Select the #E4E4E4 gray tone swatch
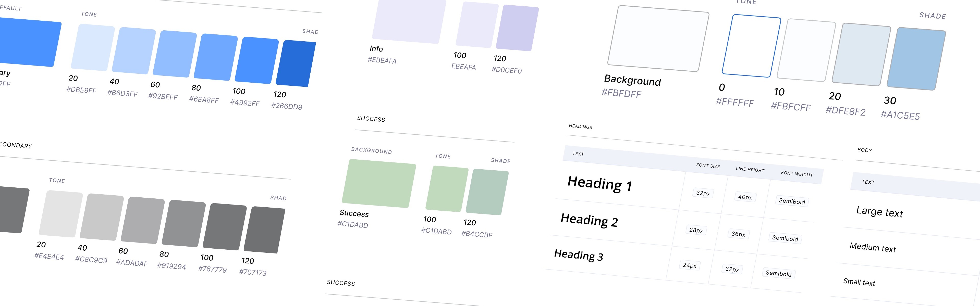The width and height of the screenshot is (980, 306). point(60,214)
